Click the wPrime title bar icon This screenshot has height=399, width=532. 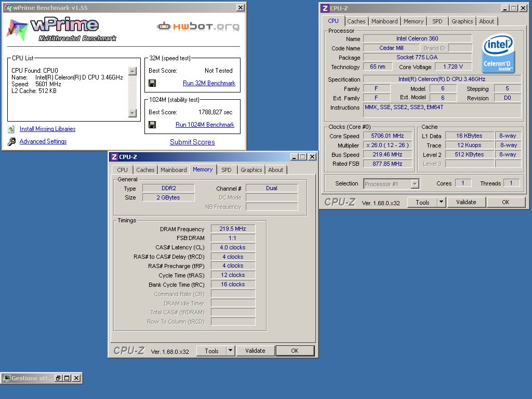tap(8, 7)
